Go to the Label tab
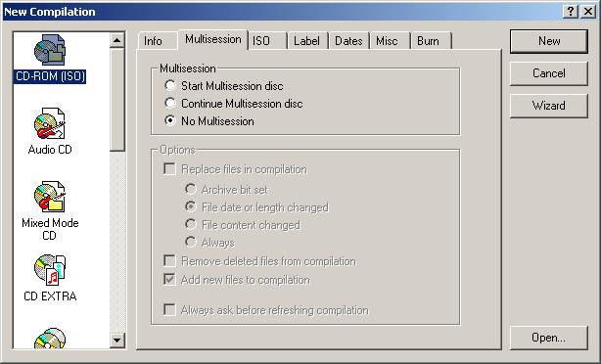The height and width of the screenshot is (364, 601). [307, 41]
